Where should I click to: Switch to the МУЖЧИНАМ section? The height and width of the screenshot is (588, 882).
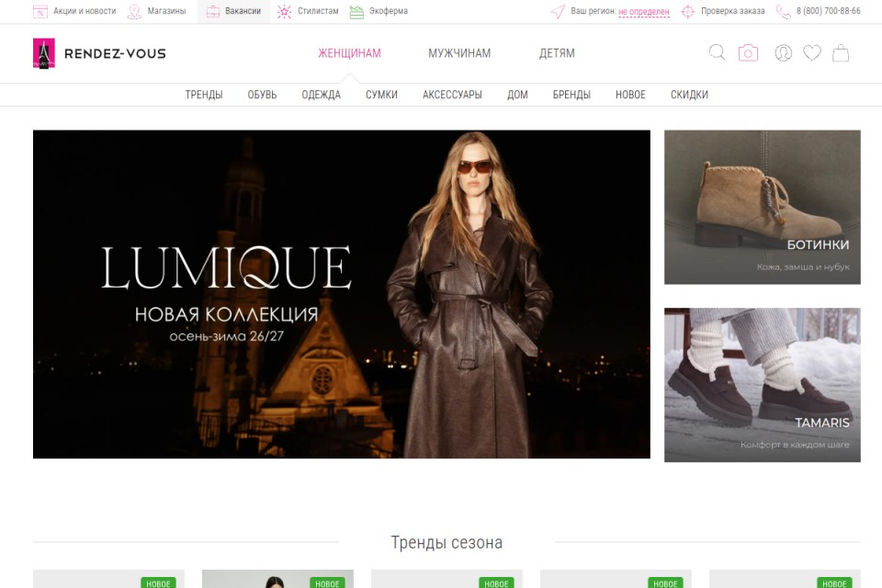click(x=459, y=53)
